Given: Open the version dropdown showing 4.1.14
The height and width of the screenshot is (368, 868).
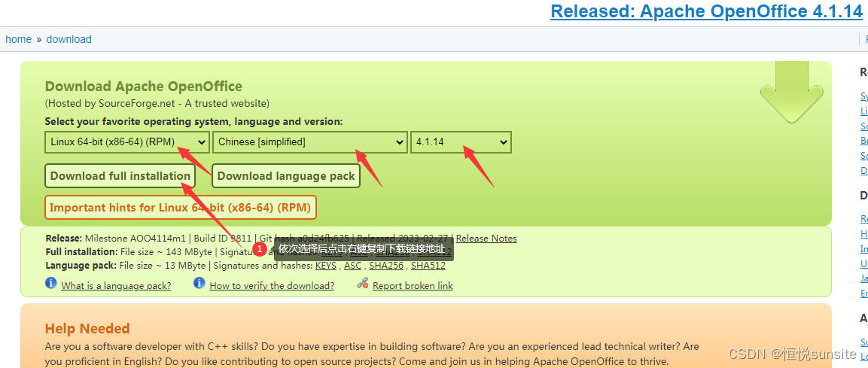Looking at the screenshot, I should 461,142.
